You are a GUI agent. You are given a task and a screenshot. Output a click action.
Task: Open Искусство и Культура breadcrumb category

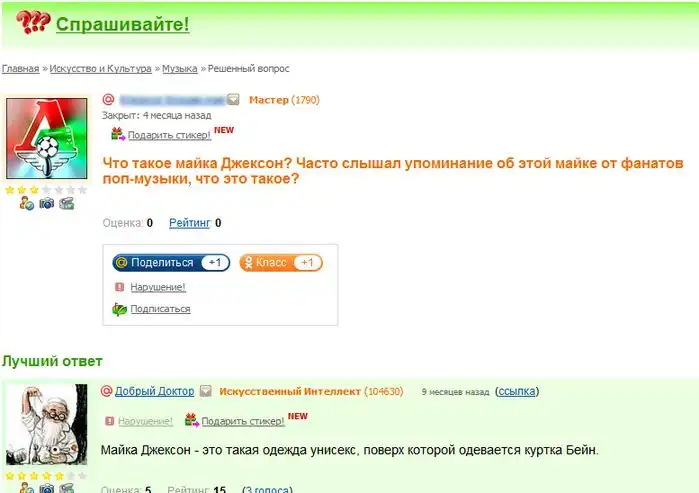tap(100, 69)
